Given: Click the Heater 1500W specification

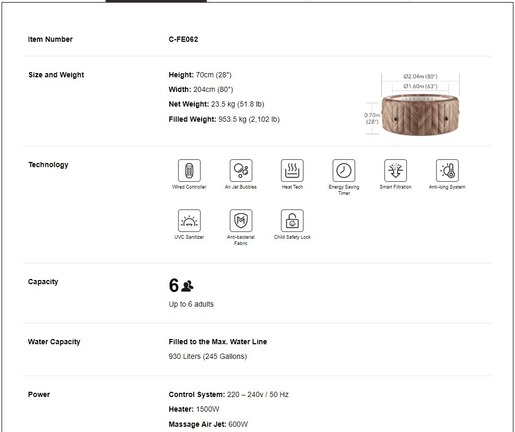Looking at the screenshot, I should click(x=194, y=409).
